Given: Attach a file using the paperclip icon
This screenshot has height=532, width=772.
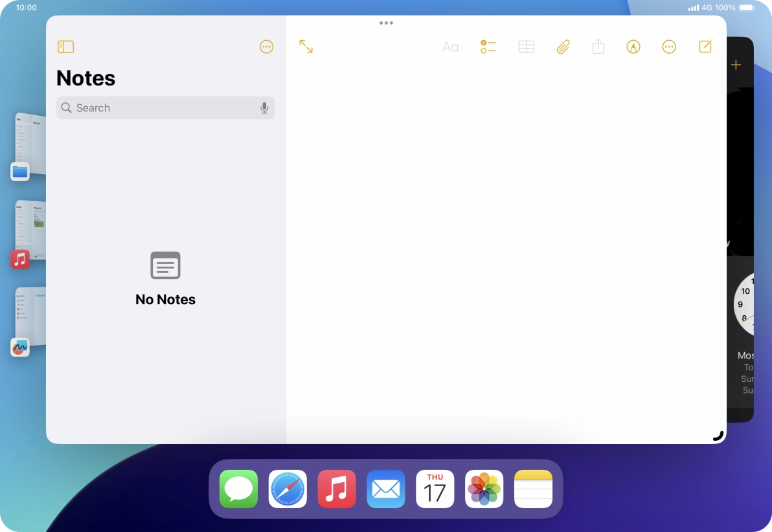Looking at the screenshot, I should click(x=563, y=47).
